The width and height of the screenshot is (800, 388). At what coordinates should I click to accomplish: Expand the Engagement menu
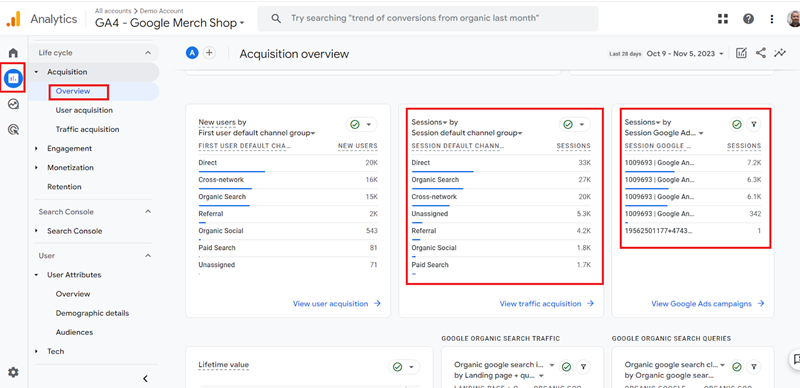point(69,149)
